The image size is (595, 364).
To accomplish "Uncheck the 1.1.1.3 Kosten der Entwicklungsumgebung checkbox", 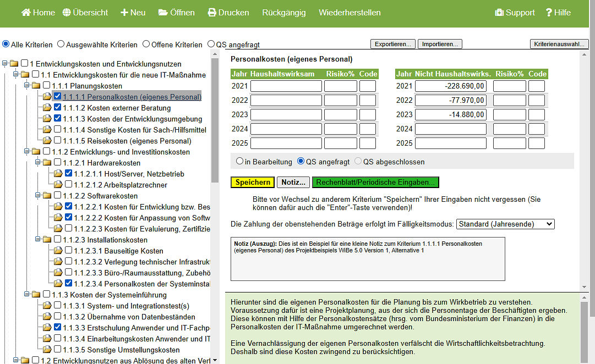I will tap(58, 118).
